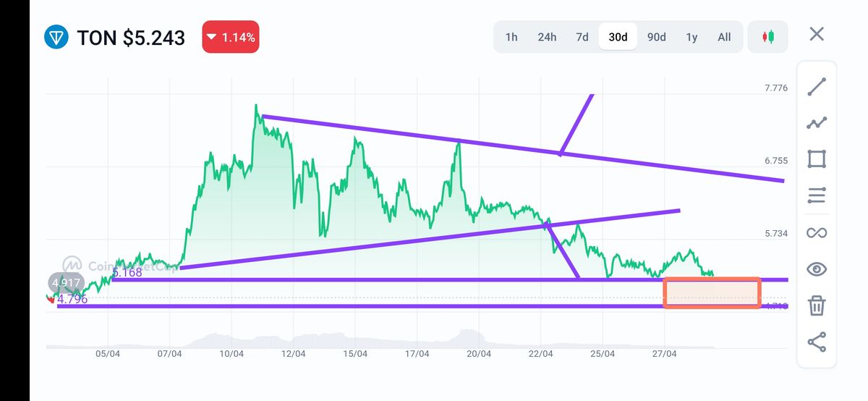Viewport: 868px width, 401px height.
Task: Switch to the 90d range
Action: 657,37
